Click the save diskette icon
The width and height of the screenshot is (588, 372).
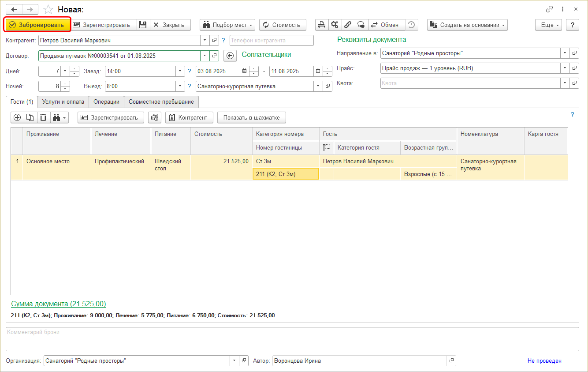click(143, 25)
